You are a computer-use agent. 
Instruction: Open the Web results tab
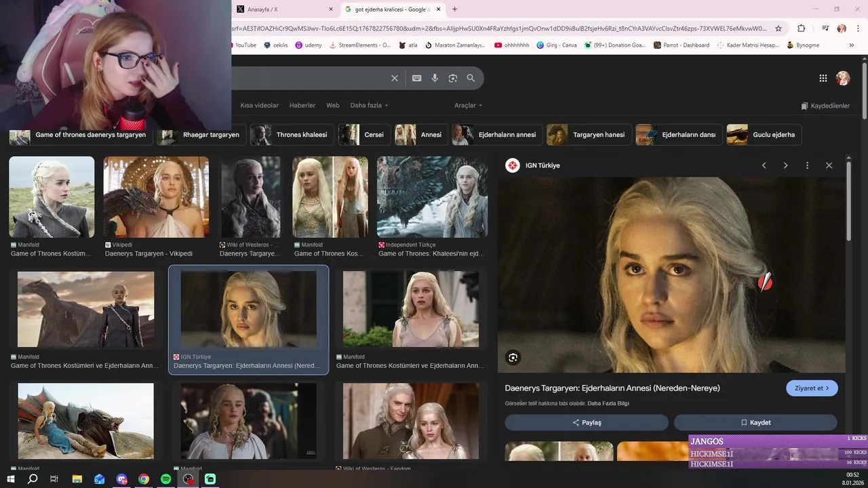tap(333, 105)
